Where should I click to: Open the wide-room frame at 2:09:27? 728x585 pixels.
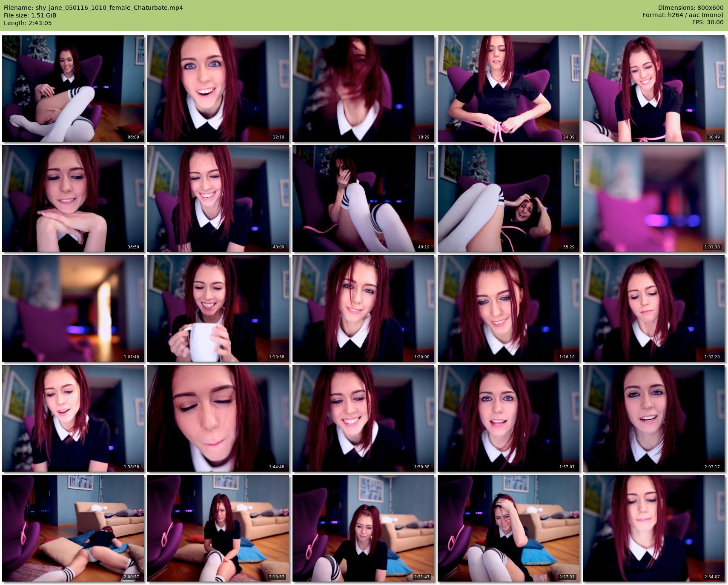pyautogui.click(x=73, y=528)
